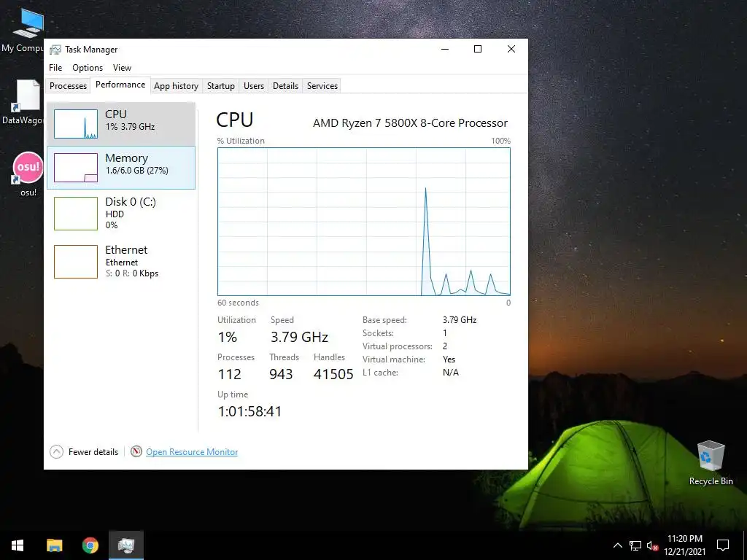This screenshot has width=747, height=560.
Task: Switch to the Users tab
Action: coord(253,86)
